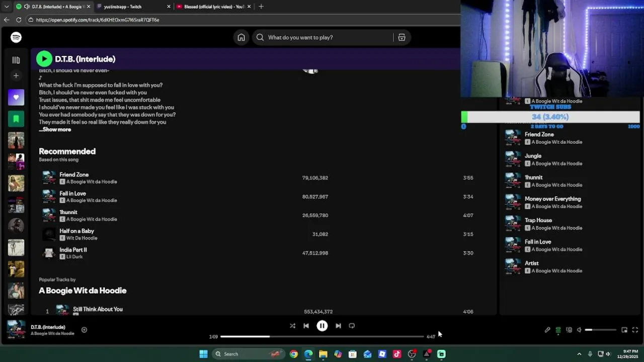Open the Lil Durk artist link

pyautogui.click(x=74, y=257)
